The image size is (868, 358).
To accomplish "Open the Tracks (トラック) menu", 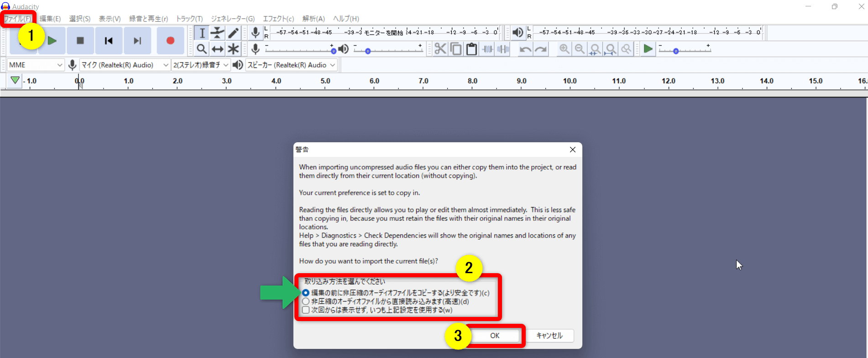I will [189, 19].
